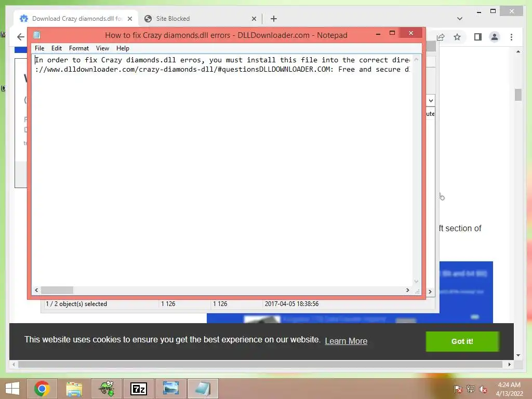Minimize the Notepad window

(x=378, y=34)
